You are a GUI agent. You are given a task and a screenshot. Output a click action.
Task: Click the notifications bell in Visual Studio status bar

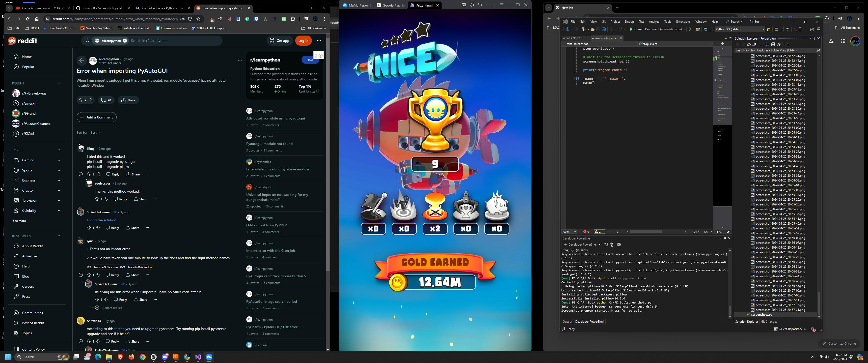(x=813, y=329)
